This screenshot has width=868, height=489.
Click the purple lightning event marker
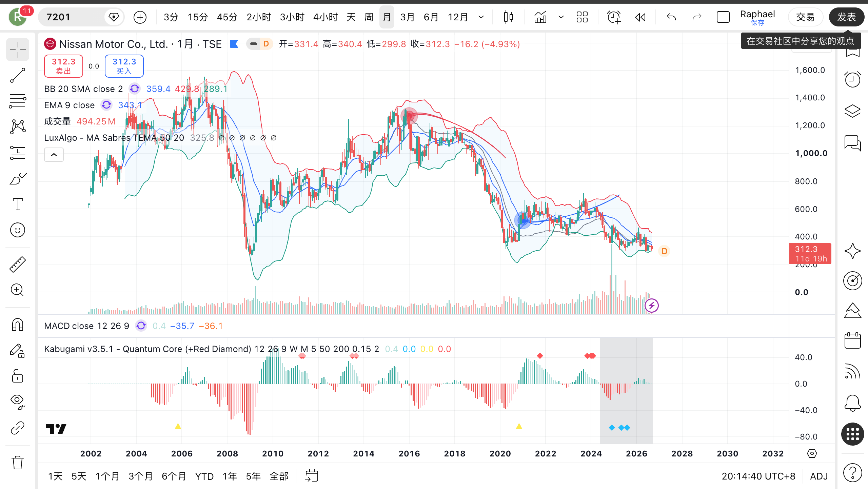tap(651, 306)
